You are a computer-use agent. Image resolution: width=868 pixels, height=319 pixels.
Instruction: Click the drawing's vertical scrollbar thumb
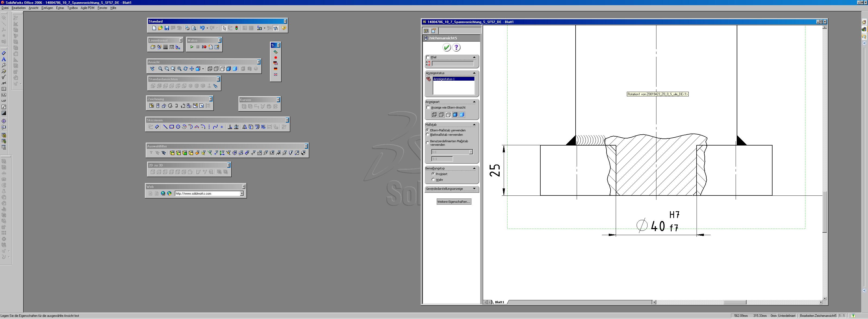coord(825,212)
